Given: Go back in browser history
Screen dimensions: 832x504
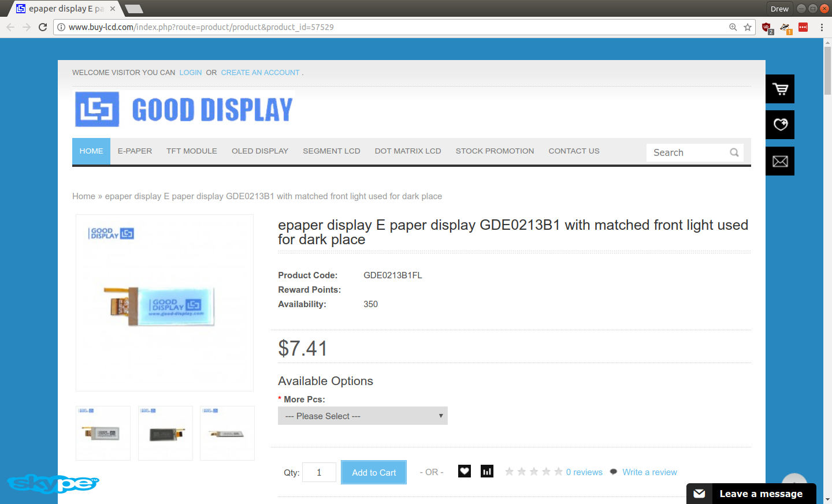Looking at the screenshot, I should tap(10, 27).
